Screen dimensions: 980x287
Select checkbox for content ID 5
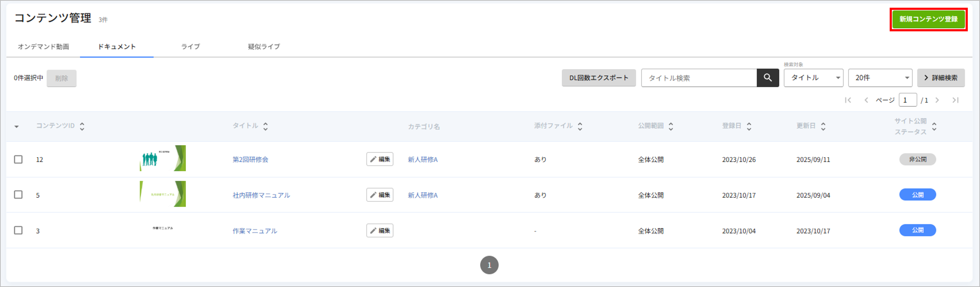tap(18, 195)
